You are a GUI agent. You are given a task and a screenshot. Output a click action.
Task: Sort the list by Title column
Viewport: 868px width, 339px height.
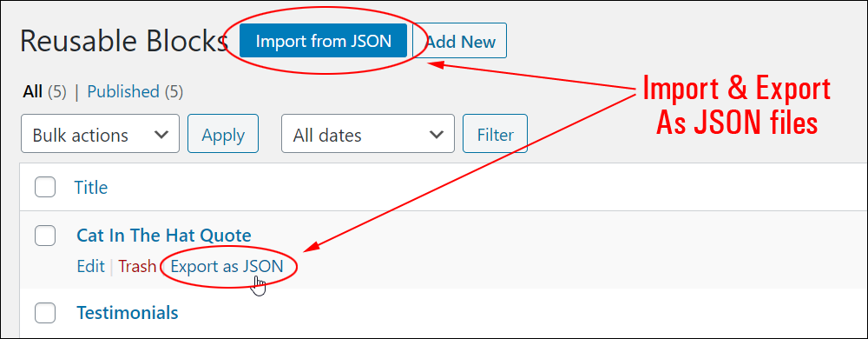(91, 187)
